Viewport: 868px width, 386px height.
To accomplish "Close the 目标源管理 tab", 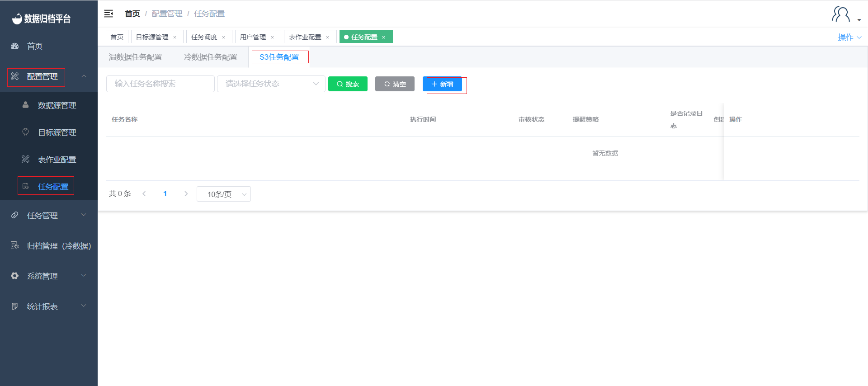I will point(175,37).
